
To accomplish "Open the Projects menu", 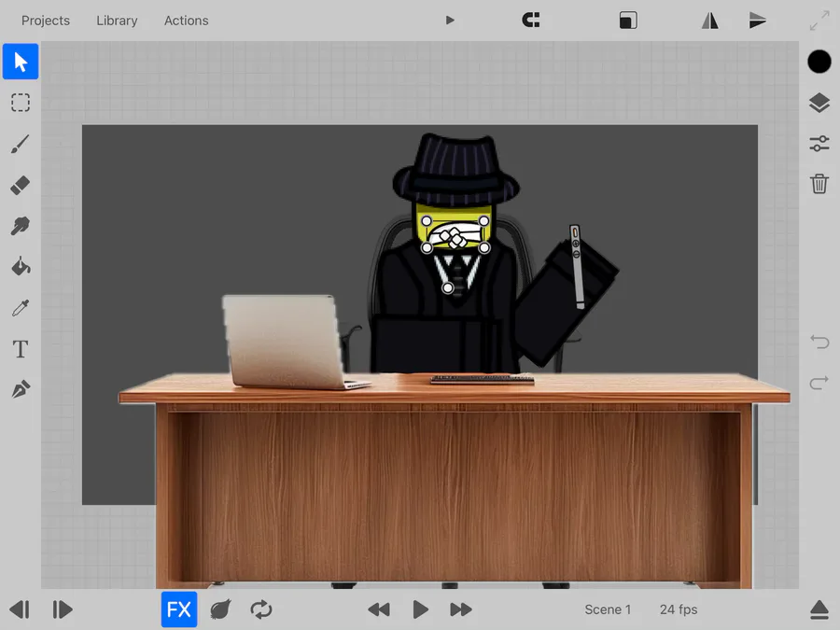I will click(x=46, y=21).
